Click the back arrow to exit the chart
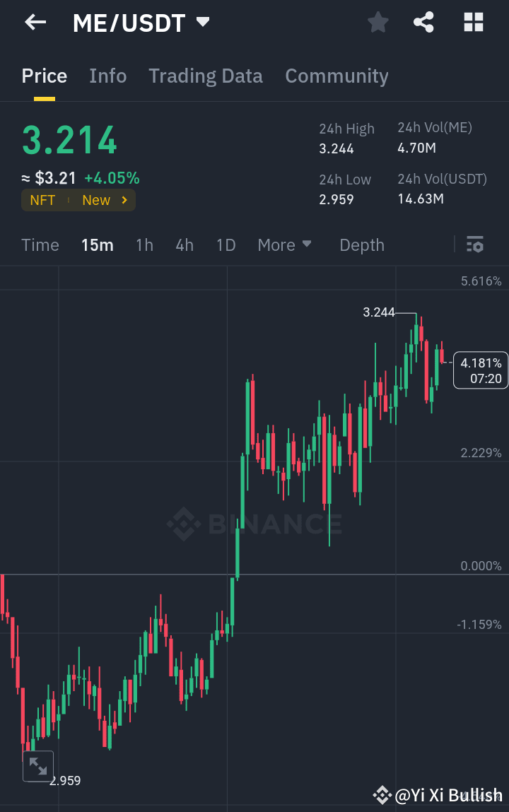Image resolution: width=509 pixels, height=812 pixels. [x=34, y=22]
